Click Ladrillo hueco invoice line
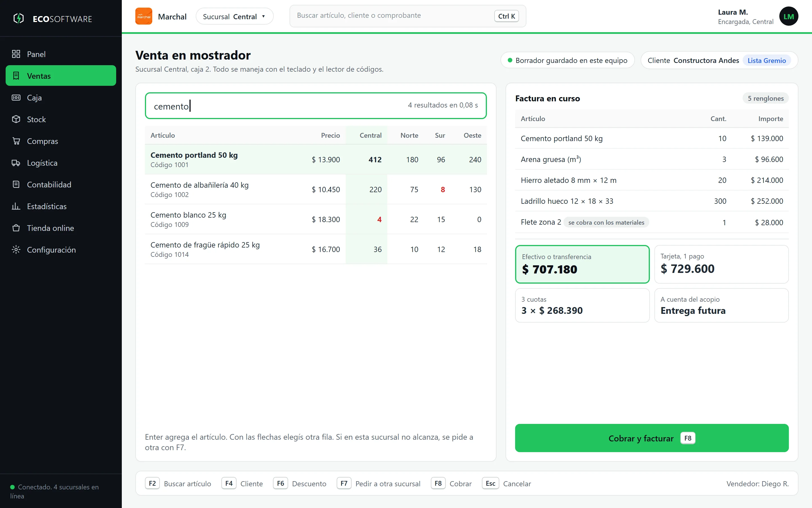The image size is (812, 508). click(652, 201)
